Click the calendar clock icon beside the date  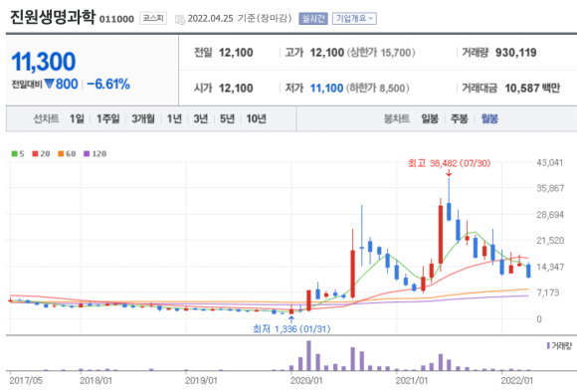tap(180, 20)
